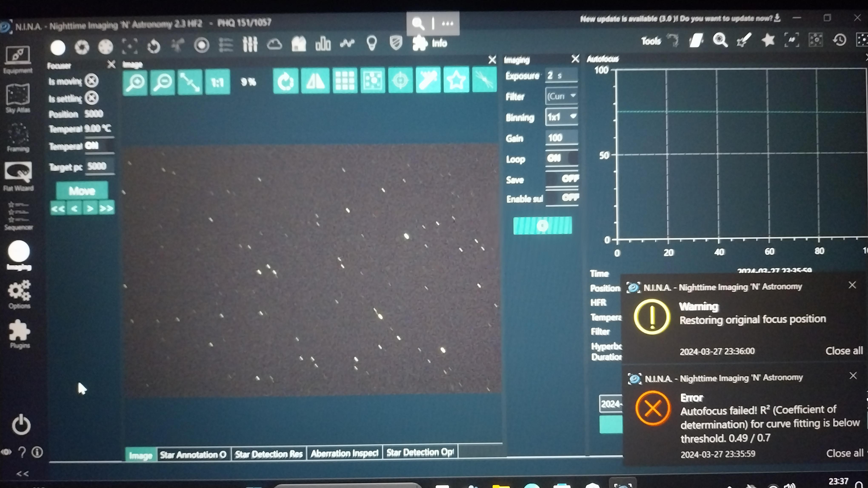
Task: Click focuser < small step inward button
Action: click(x=74, y=209)
